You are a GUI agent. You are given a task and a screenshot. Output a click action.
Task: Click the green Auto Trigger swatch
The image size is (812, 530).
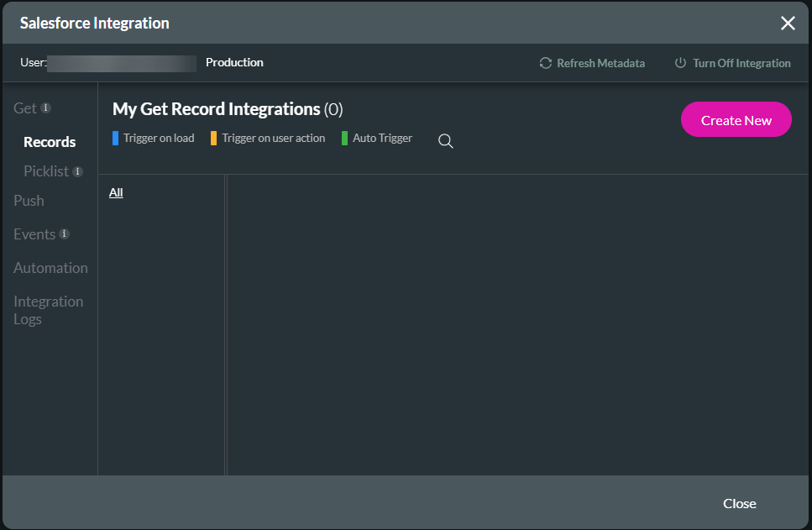[x=344, y=139]
